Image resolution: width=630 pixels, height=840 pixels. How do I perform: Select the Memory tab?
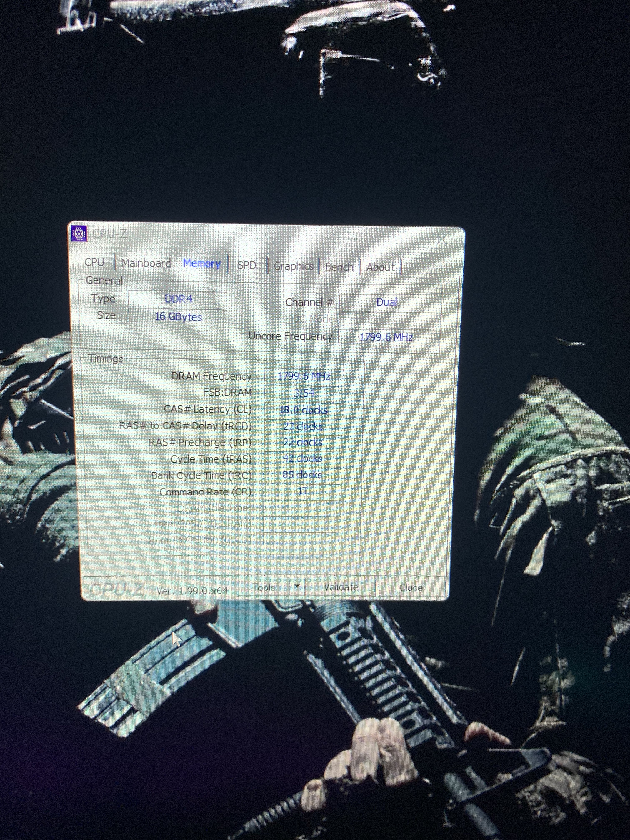tap(202, 264)
